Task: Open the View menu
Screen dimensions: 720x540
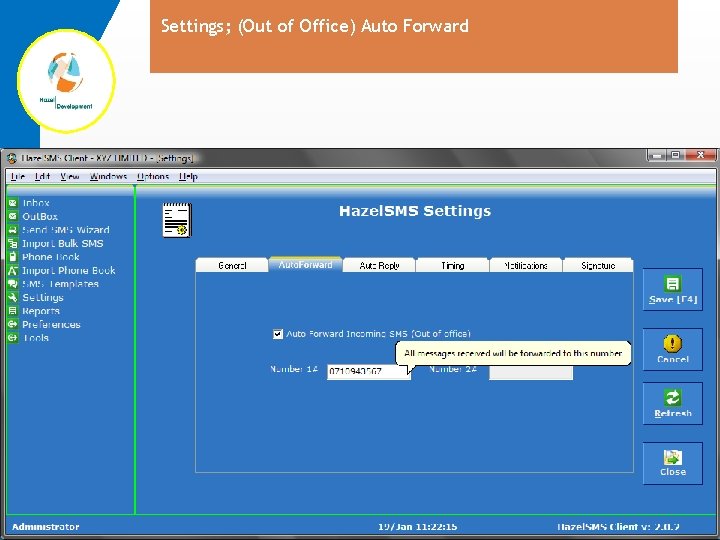Action: (70, 177)
